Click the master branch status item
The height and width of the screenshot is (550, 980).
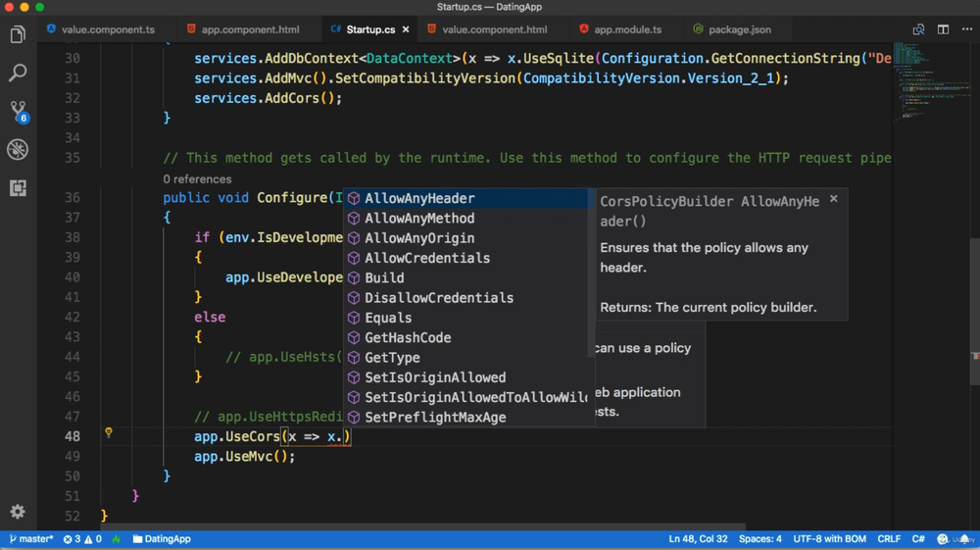point(30,539)
